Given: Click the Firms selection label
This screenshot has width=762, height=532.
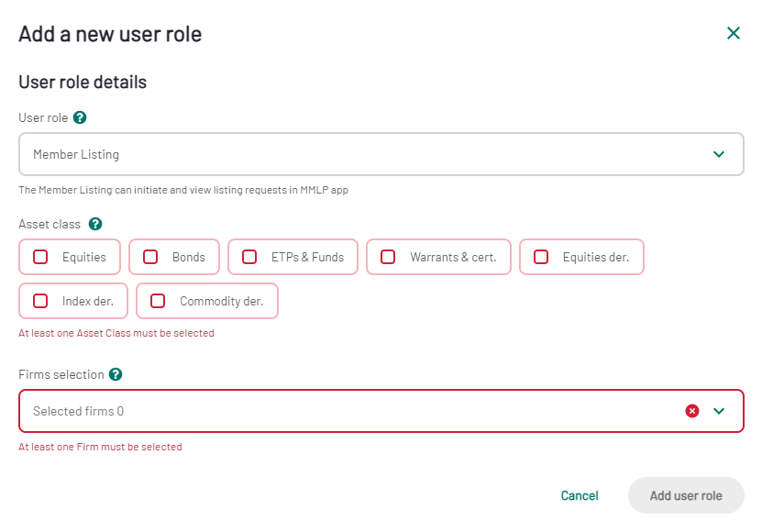Looking at the screenshot, I should (61, 374).
